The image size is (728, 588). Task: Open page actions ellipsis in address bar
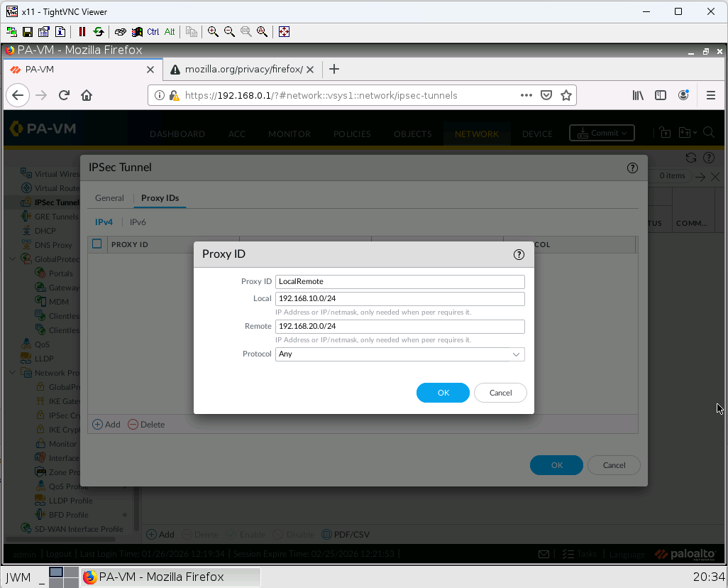[x=526, y=95]
